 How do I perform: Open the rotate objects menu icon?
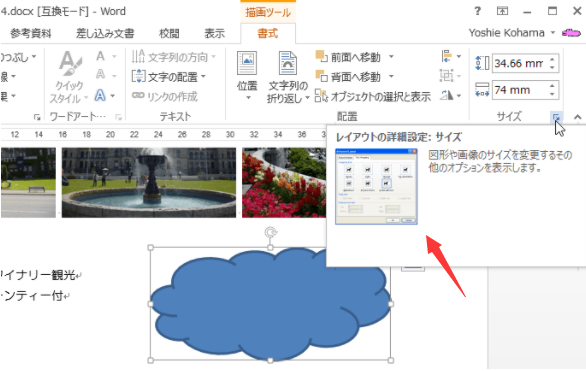click(x=451, y=95)
